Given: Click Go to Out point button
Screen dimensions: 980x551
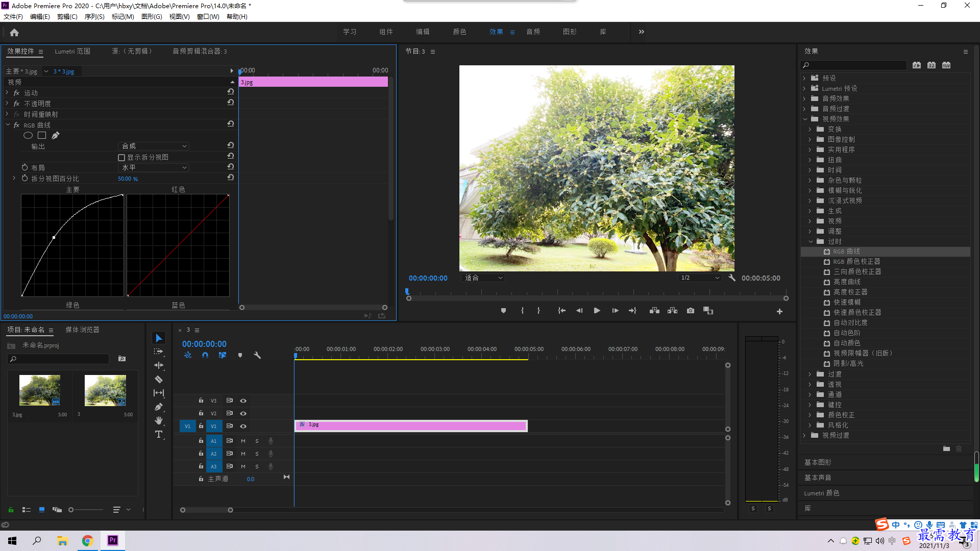Looking at the screenshot, I should (632, 311).
